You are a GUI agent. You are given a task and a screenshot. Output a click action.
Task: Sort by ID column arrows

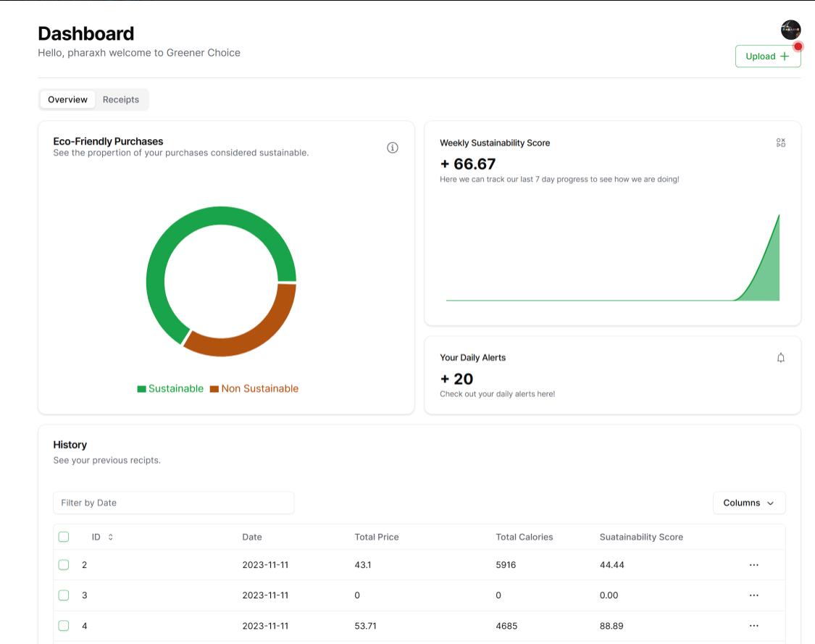[111, 537]
